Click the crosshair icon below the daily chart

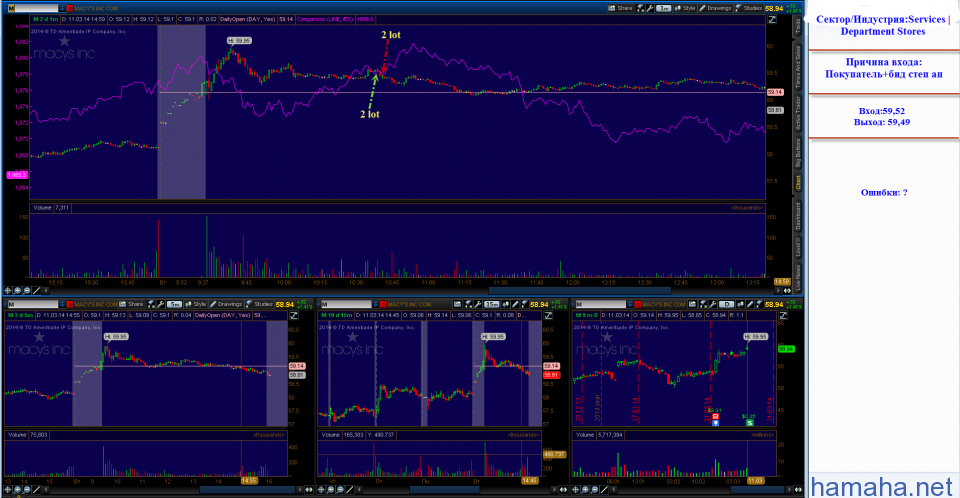tap(576, 489)
